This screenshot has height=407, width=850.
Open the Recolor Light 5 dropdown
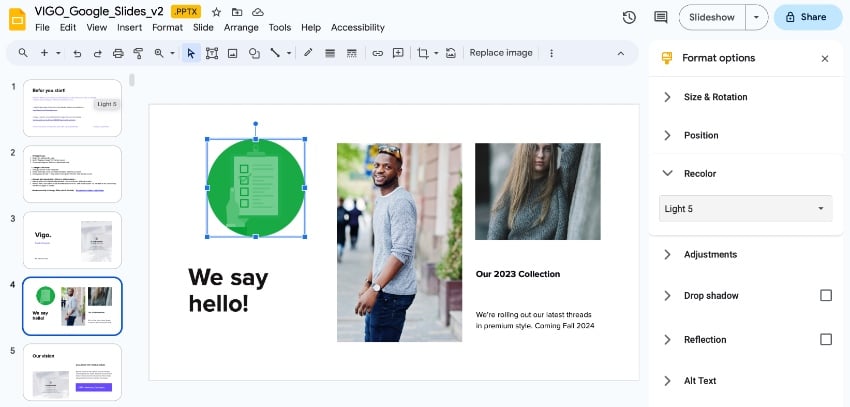(x=745, y=209)
